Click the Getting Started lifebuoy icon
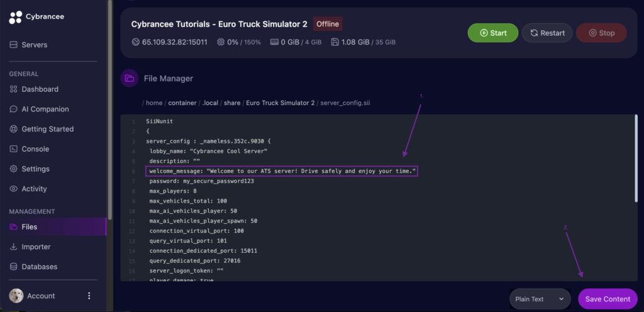The height and width of the screenshot is (312, 644). coord(14,129)
